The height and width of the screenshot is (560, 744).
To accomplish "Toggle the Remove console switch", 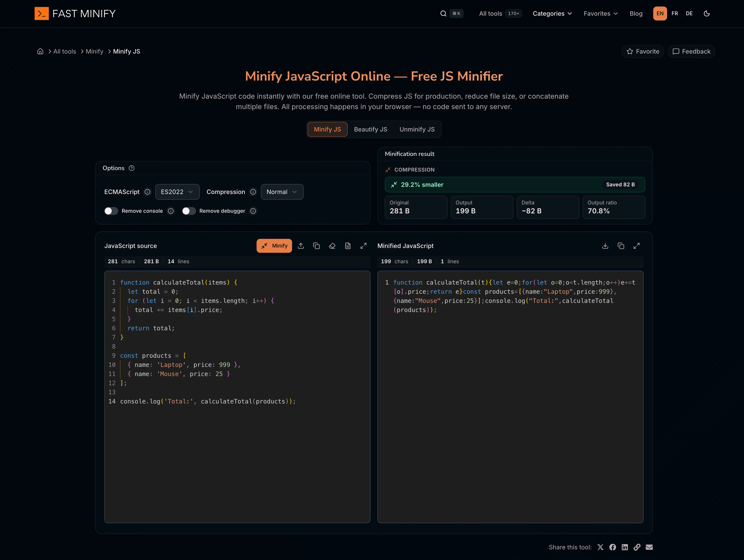I will pyautogui.click(x=111, y=211).
